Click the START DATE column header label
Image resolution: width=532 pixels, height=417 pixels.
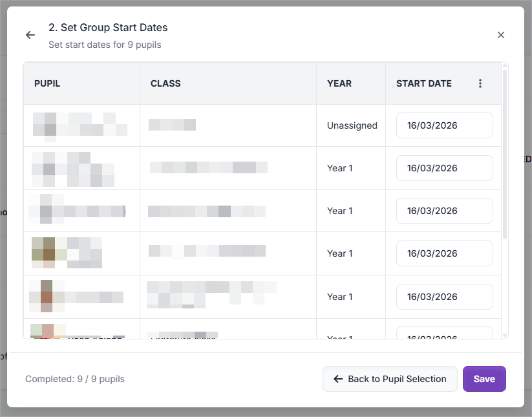(x=424, y=83)
